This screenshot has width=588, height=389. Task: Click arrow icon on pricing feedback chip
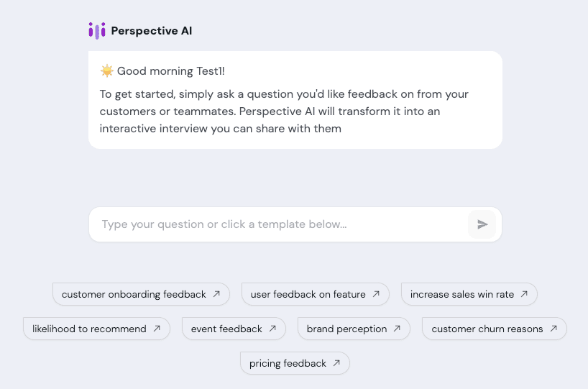[336, 363]
